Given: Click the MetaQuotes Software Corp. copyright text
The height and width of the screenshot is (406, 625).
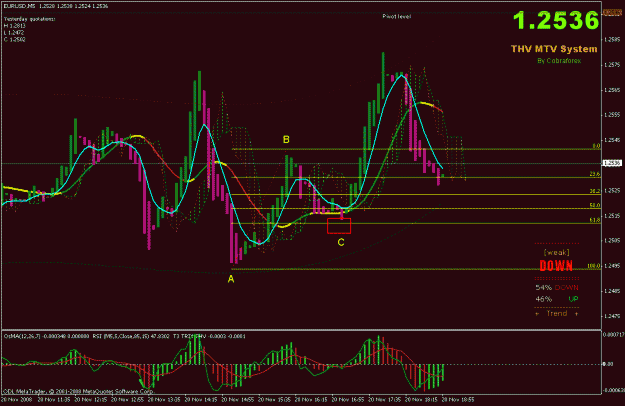Looking at the screenshot, I should 78,391.
